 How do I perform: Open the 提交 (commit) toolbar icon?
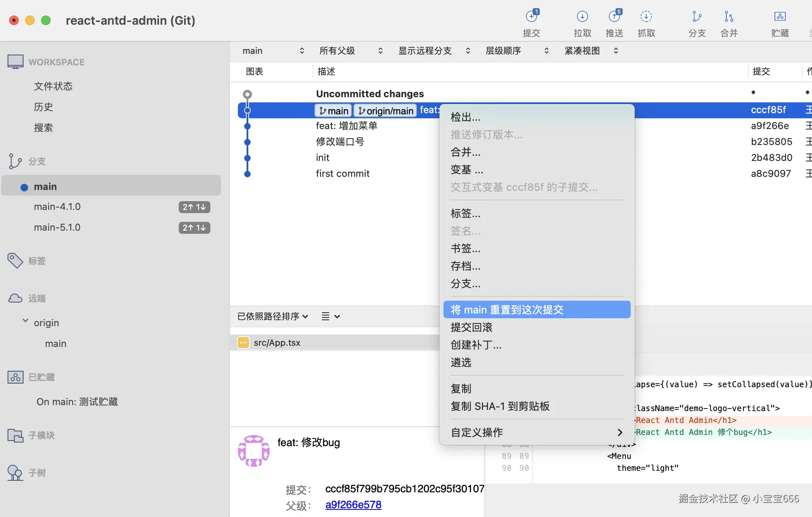[532, 23]
